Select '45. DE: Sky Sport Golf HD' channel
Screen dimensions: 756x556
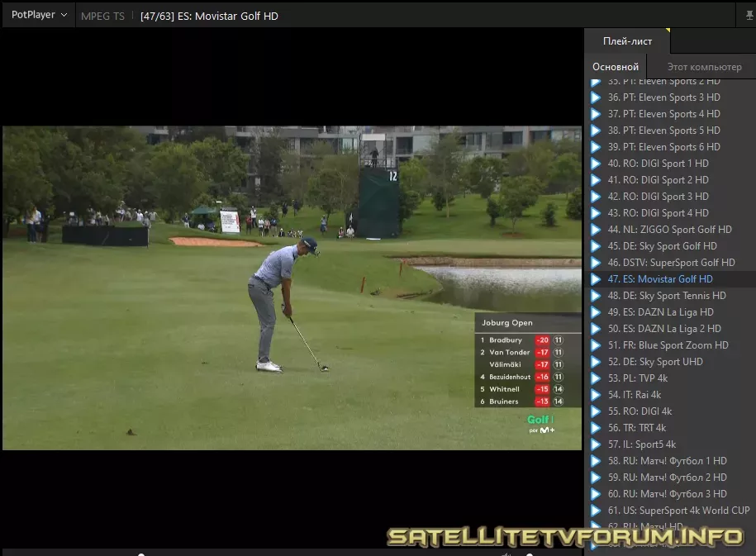(663, 246)
